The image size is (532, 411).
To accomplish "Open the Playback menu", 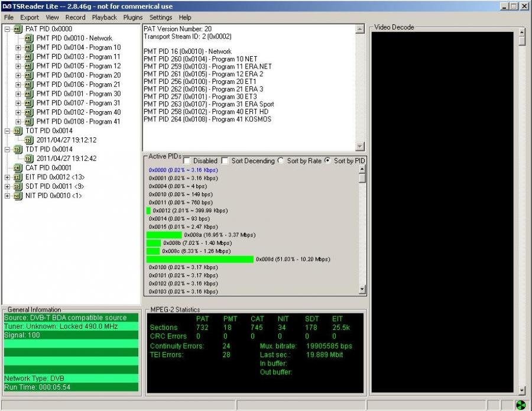I will (104, 18).
